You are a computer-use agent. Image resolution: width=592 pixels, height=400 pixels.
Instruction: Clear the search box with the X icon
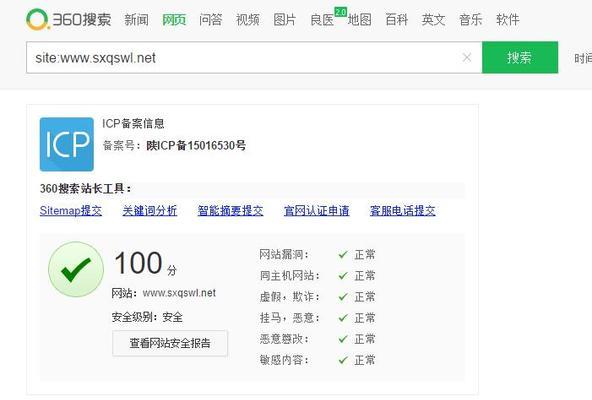467,57
